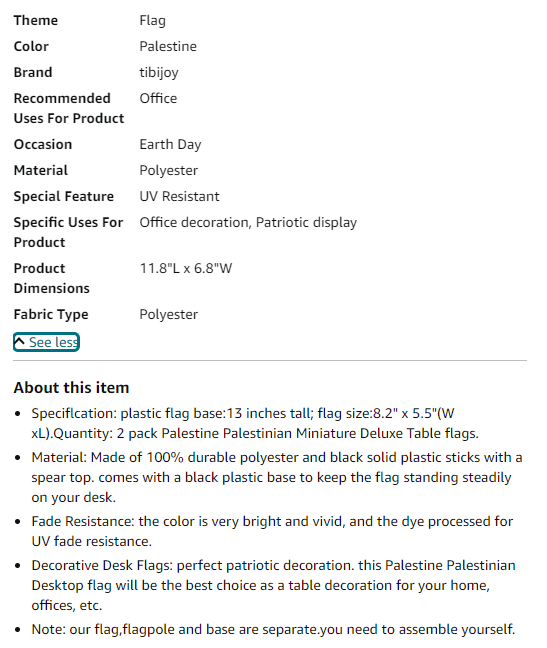The image size is (547, 648).
Task: Click the Polyester material value
Action: [x=169, y=171]
